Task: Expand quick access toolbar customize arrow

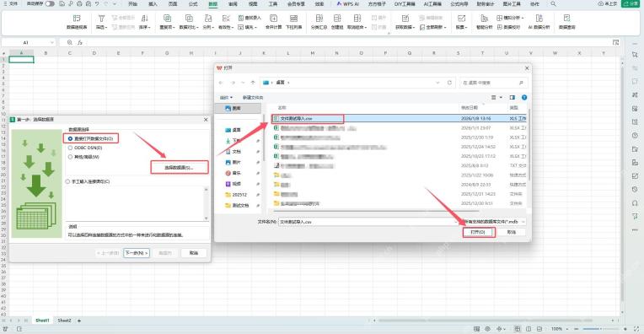Action: tap(115, 3)
